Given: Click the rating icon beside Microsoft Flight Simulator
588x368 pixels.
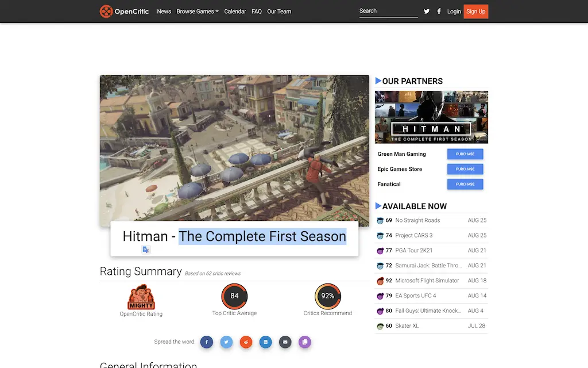Looking at the screenshot, I should (380, 281).
